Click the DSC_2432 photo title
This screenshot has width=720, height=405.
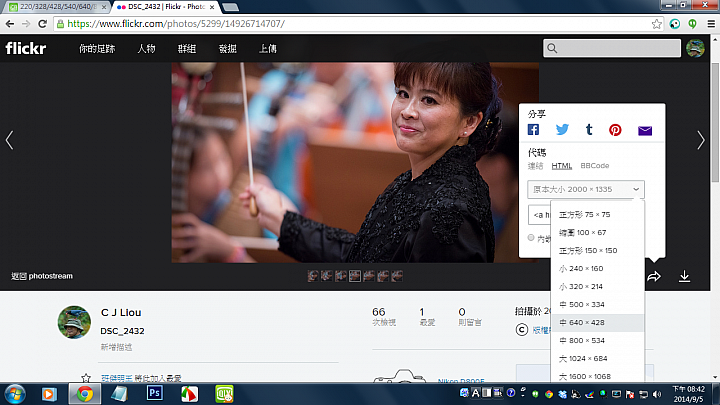point(122,331)
